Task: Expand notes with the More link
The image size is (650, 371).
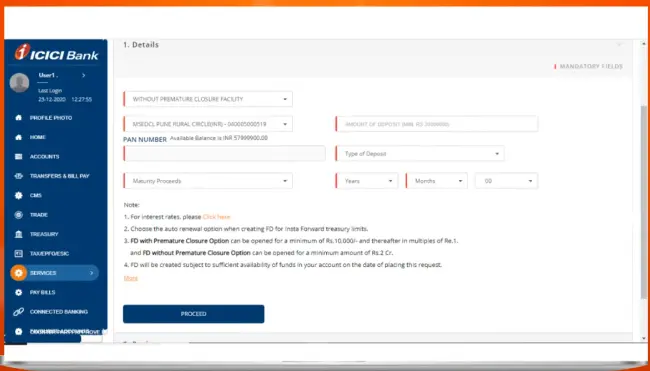Action: [x=131, y=278]
